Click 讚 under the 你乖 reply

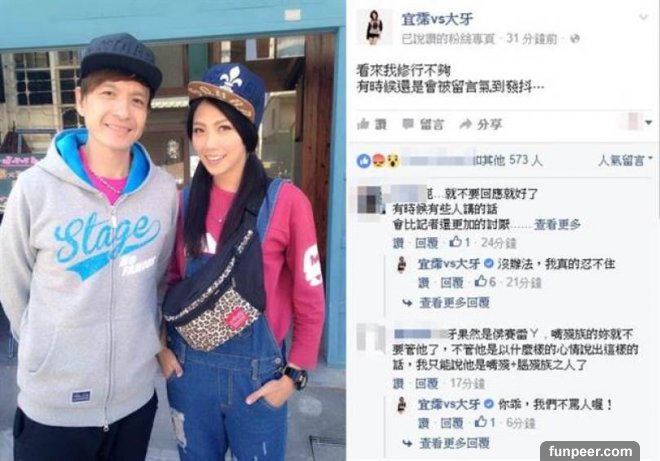point(424,423)
